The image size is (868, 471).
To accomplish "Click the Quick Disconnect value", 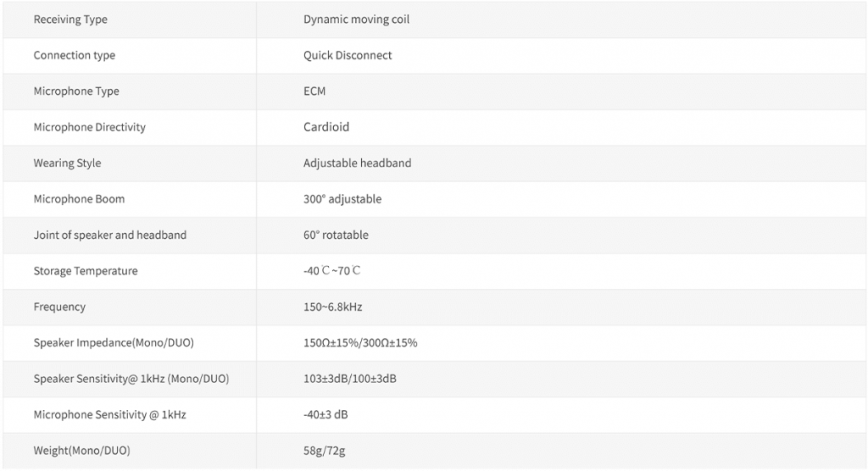I will (348, 55).
